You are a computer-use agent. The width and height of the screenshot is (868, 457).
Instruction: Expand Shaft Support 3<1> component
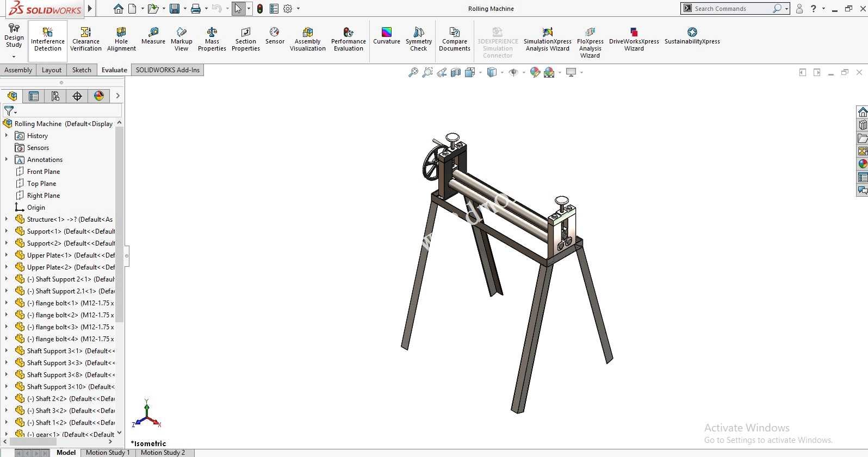tap(7, 351)
